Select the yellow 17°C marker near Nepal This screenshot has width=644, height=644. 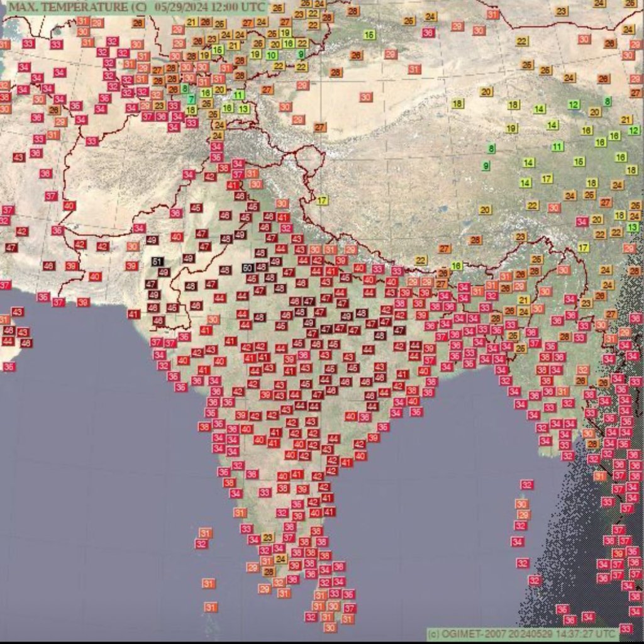[x=322, y=200]
